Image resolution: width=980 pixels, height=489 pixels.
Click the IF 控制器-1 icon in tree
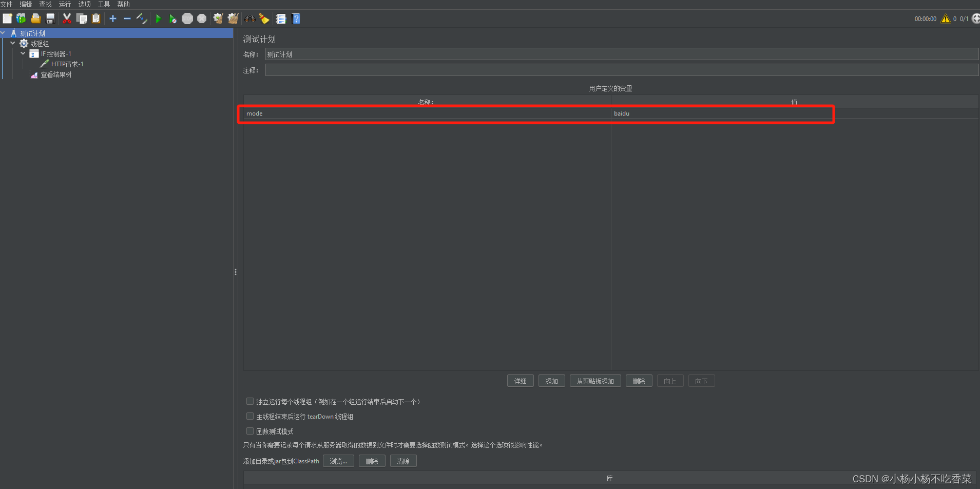34,54
